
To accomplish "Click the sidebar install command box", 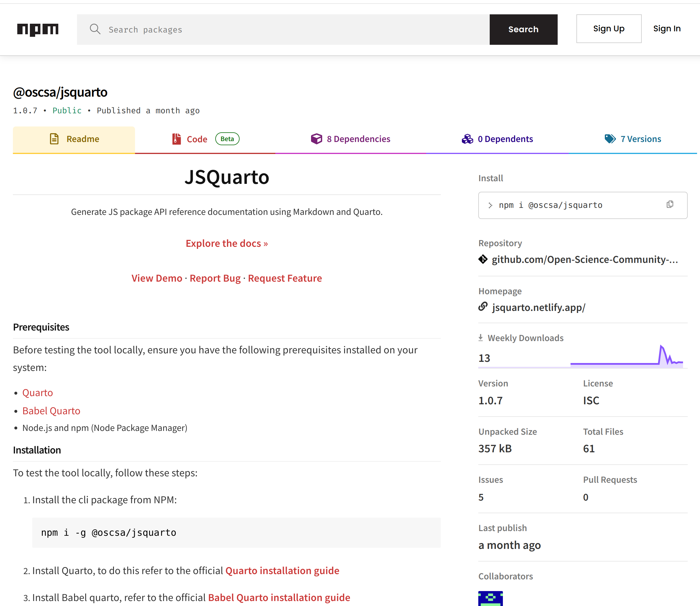I will 583,205.
